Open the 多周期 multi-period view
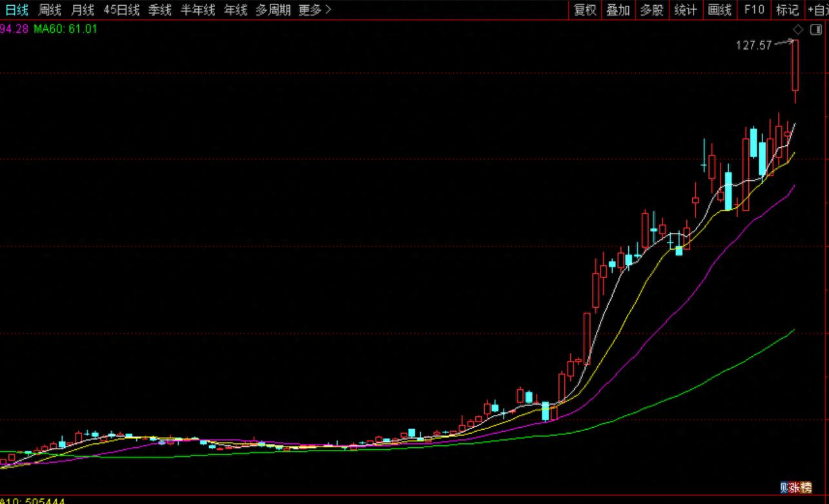 tap(272, 10)
